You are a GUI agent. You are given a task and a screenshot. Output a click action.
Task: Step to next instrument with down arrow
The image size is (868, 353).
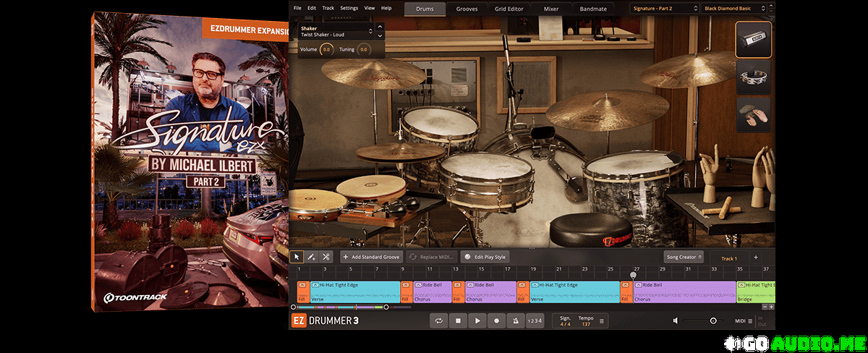380,35
